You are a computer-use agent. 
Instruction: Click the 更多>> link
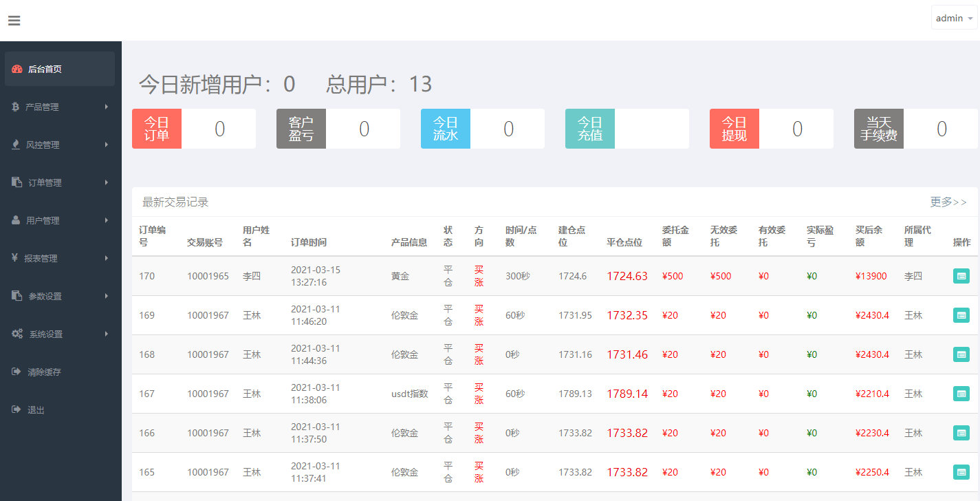pos(948,202)
